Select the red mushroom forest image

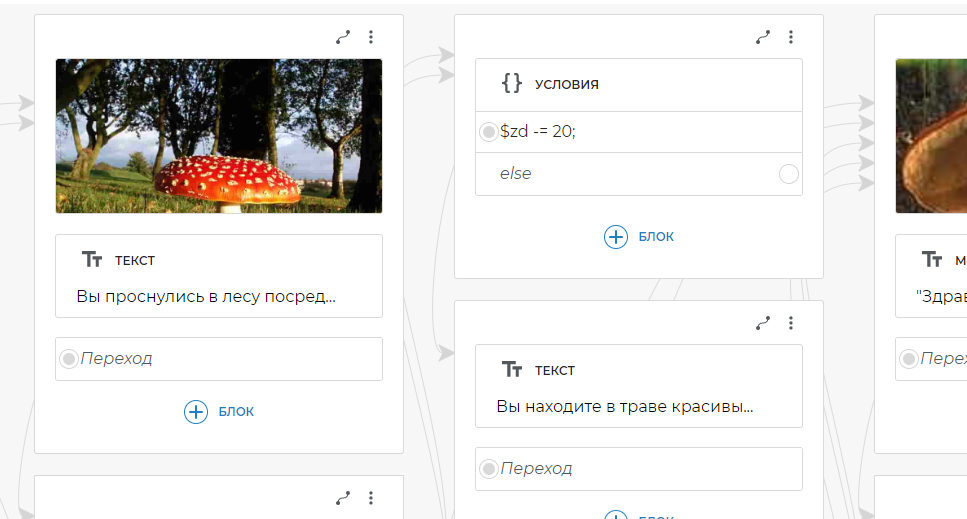[219, 136]
